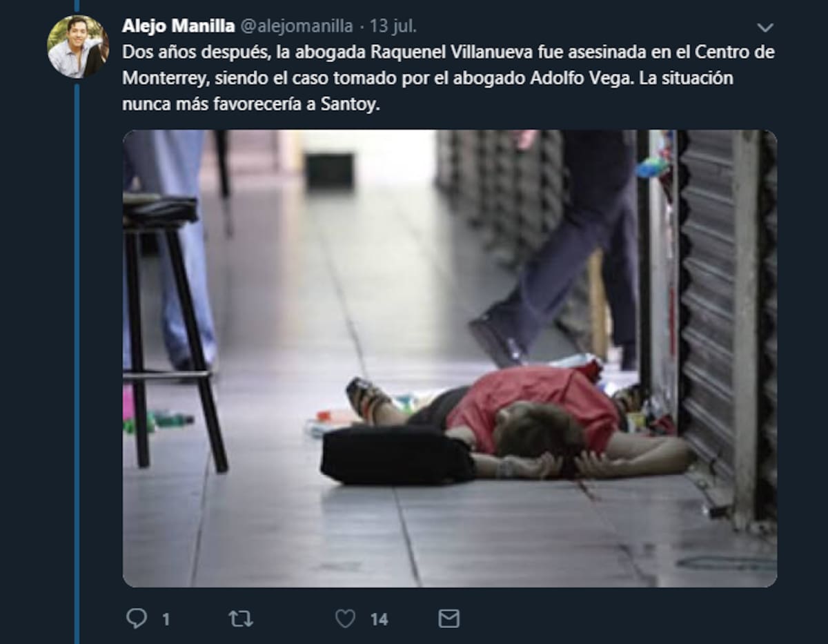The width and height of the screenshot is (828, 644).
Task: Open the Alejo Manilla display name
Action: (x=178, y=26)
